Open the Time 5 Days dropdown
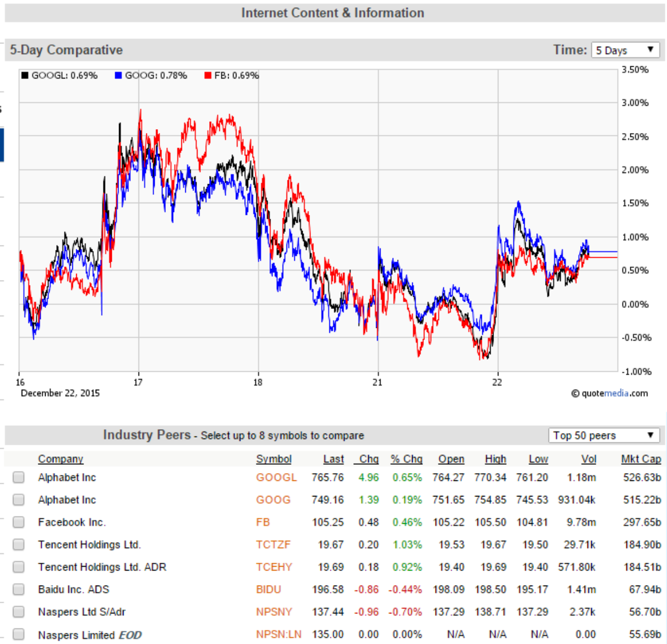Screen dimensions: 667x644 pos(625,50)
